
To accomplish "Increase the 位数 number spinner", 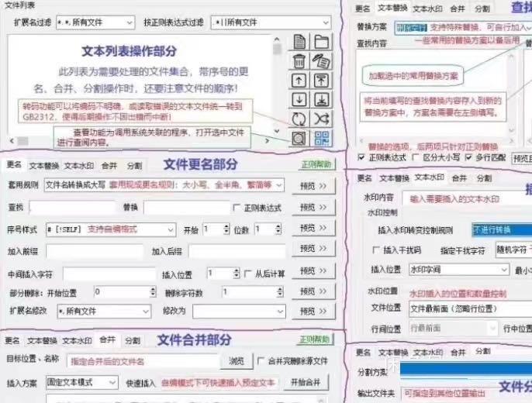I will 278,226.
